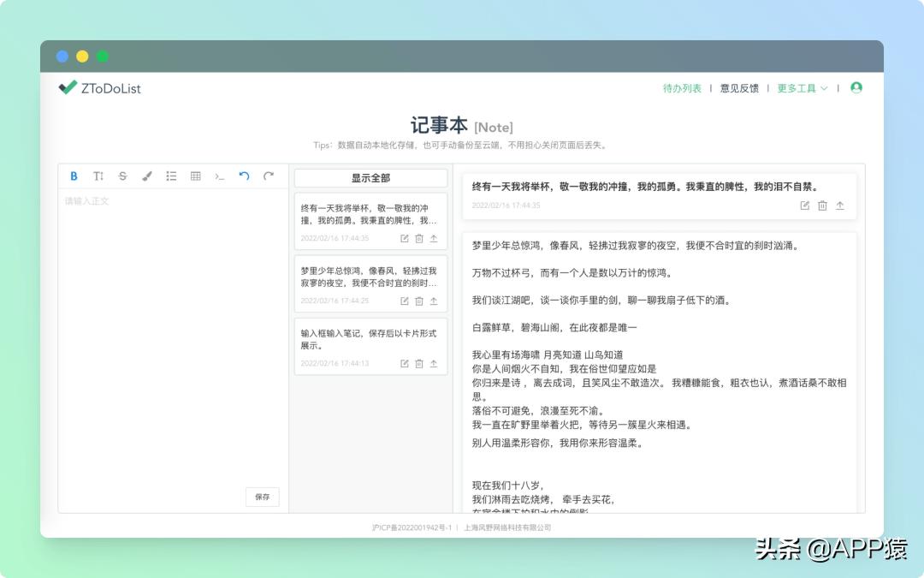Upload the second note card to cloud
The width and height of the screenshot is (924, 578).
pos(433,301)
